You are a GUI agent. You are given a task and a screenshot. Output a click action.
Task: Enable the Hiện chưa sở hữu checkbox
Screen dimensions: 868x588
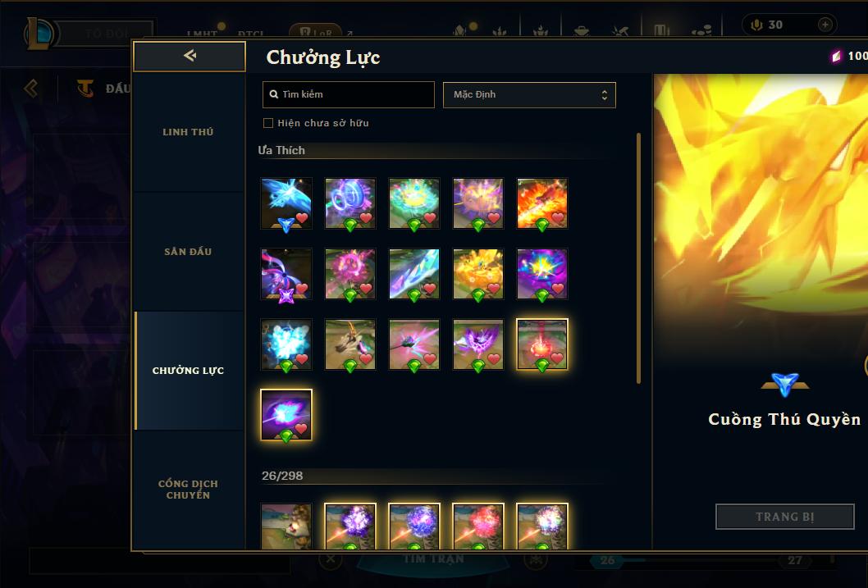coord(268,123)
